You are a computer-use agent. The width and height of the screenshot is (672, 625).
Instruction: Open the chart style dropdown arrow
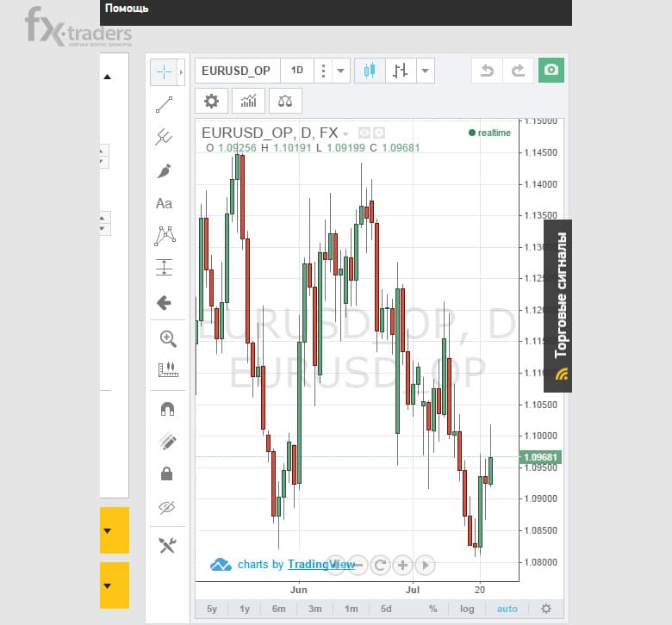click(425, 71)
